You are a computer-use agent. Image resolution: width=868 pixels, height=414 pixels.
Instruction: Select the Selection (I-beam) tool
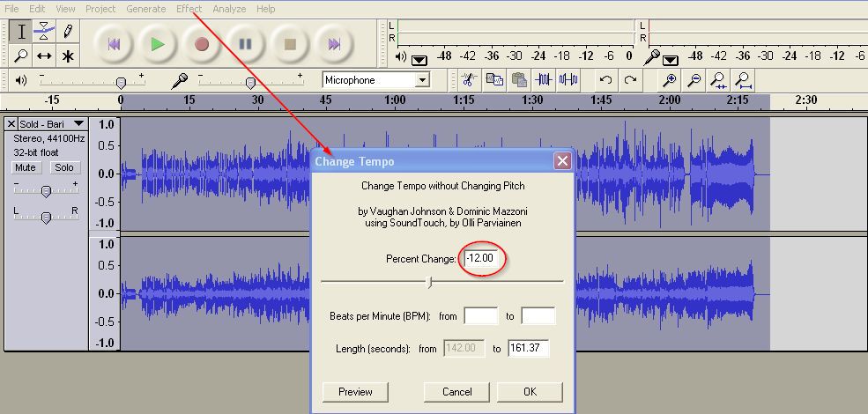[x=22, y=33]
